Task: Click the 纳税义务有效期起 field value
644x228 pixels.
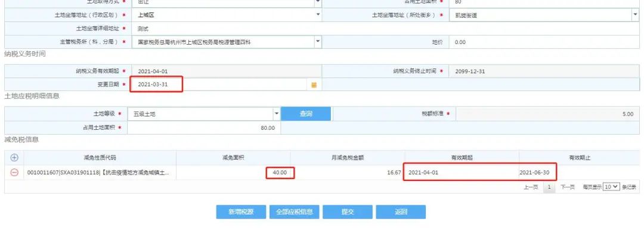Action: [x=227, y=71]
